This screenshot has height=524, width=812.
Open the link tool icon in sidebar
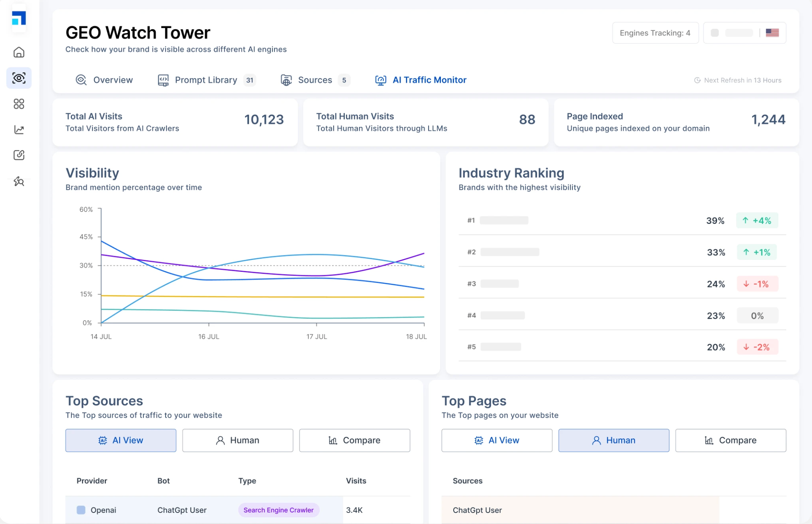[x=18, y=155]
